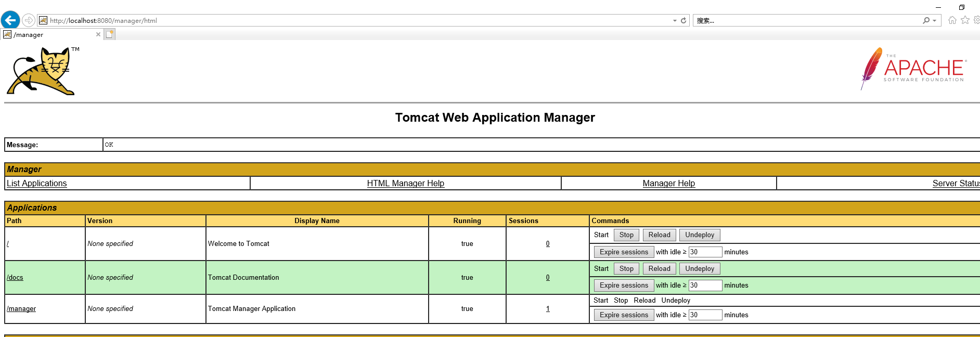Open the root / application path link
The width and height of the screenshot is (980, 337).
tap(8, 243)
